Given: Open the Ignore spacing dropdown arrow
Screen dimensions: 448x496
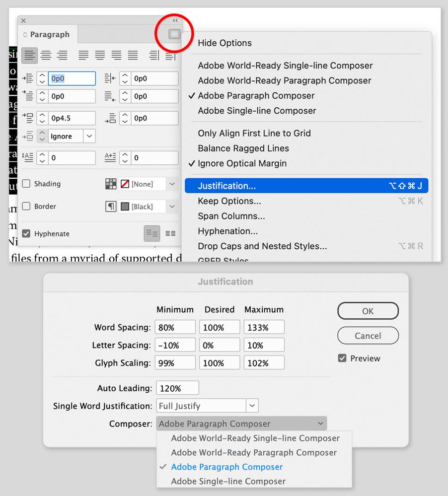Looking at the screenshot, I should click(89, 136).
